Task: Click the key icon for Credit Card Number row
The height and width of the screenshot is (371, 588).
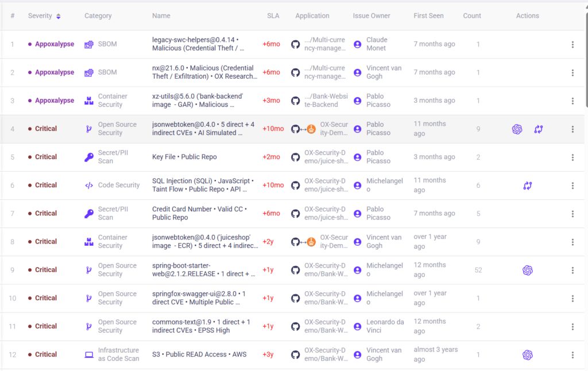Action: pyautogui.click(x=89, y=214)
